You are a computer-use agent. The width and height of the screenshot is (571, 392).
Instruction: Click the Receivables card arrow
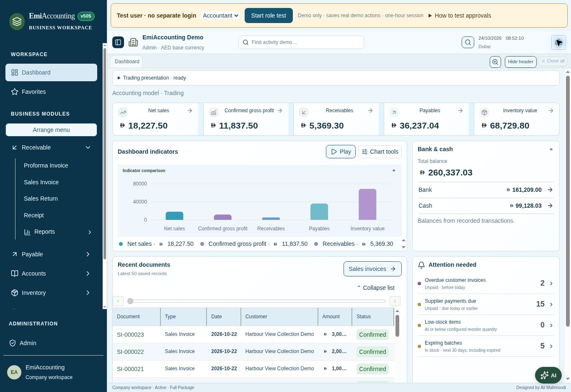370,111
